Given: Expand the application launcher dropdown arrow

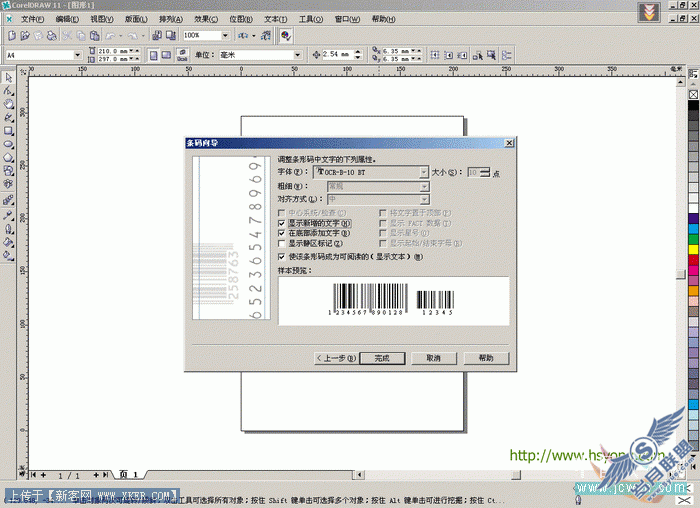Looking at the screenshot, I should [254, 36].
